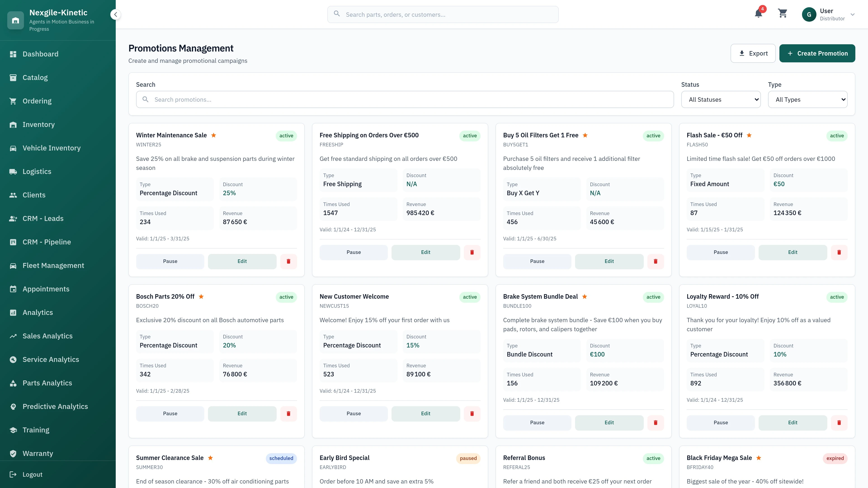Image resolution: width=868 pixels, height=488 pixels.
Task: Click the Export button
Action: coord(753,54)
